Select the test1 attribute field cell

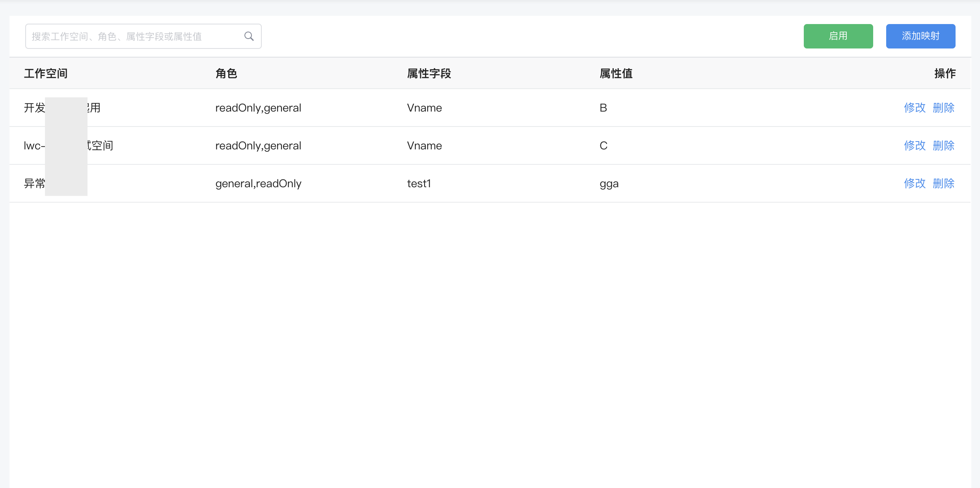tap(419, 183)
